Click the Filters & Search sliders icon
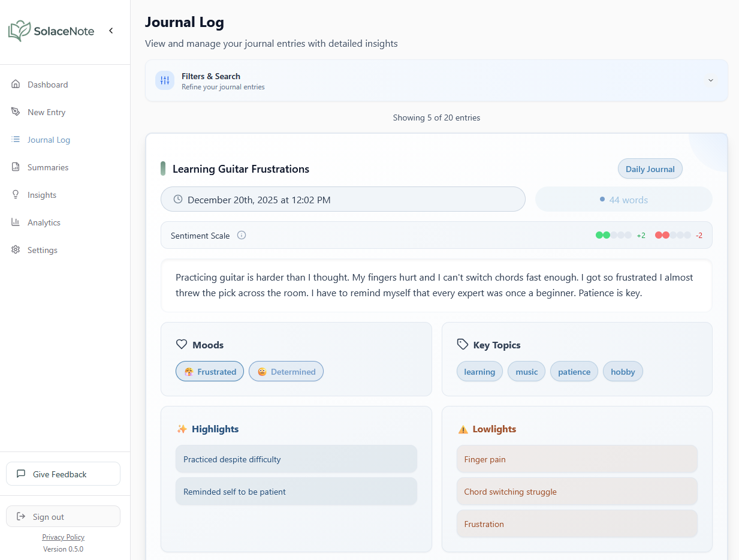 pos(164,80)
